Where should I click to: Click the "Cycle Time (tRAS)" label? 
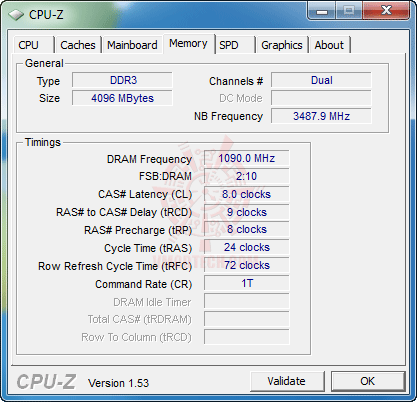click(148, 248)
